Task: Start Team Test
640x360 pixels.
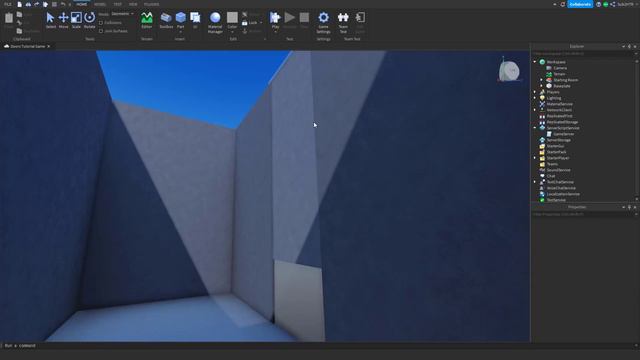Action: pyautogui.click(x=343, y=22)
